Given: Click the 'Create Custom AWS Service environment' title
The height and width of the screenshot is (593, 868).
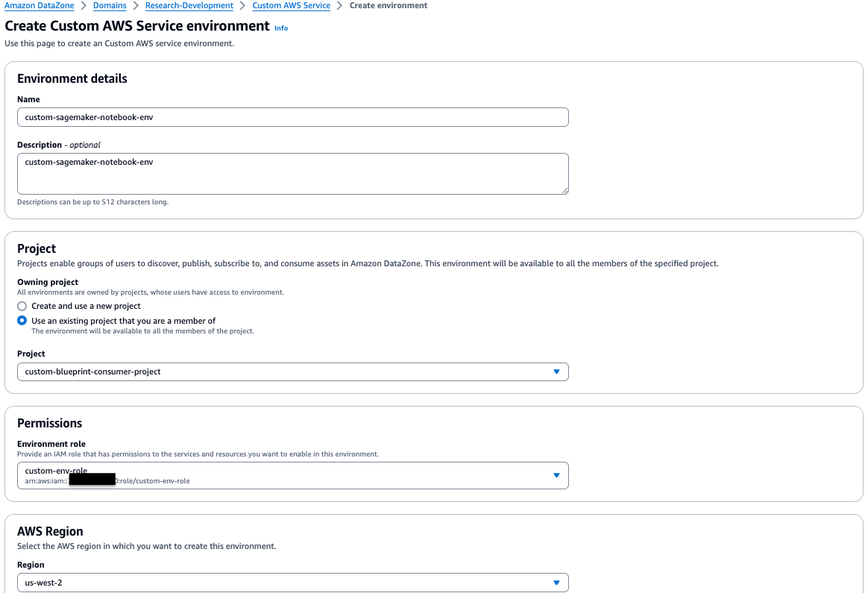Looking at the screenshot, I should point(137,26).
